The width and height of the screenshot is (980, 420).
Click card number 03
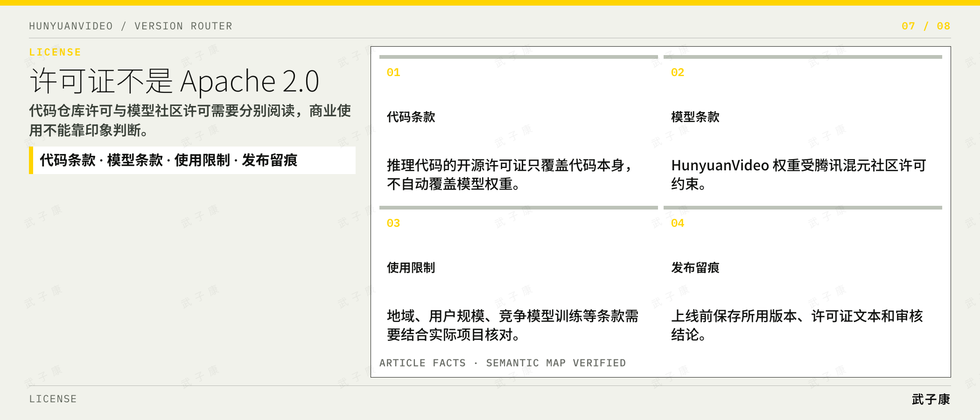click(x=393, y=223)
